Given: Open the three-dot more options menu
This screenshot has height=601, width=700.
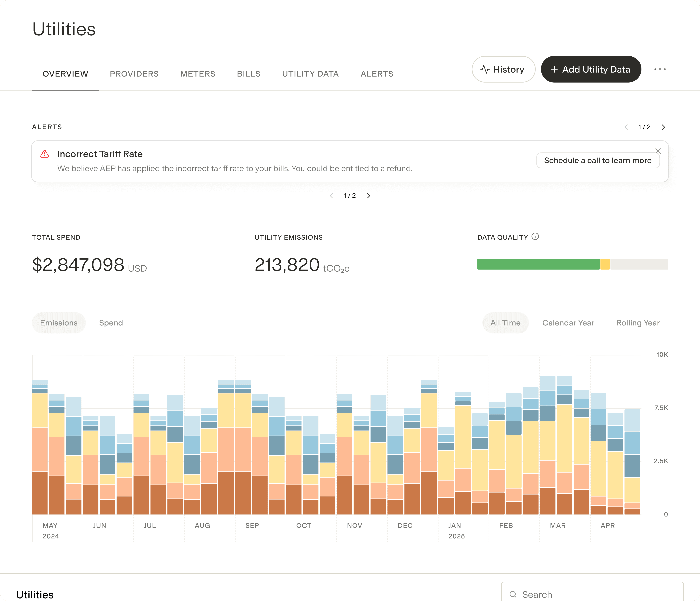Looking at the screenshot, I should coord(660,69).
